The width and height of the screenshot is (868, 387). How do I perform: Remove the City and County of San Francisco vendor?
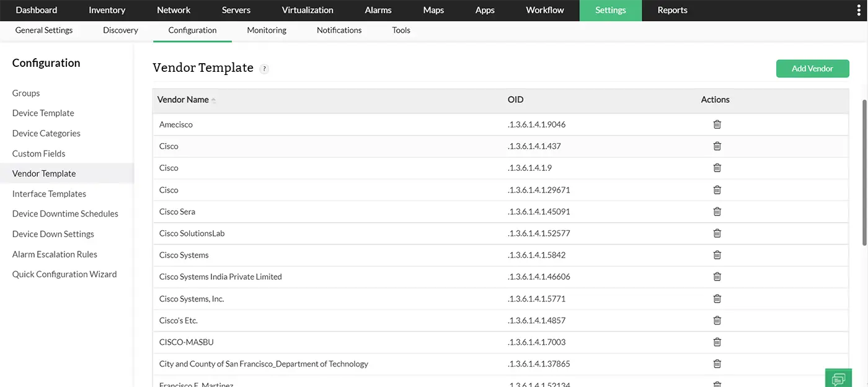(717, 363)
